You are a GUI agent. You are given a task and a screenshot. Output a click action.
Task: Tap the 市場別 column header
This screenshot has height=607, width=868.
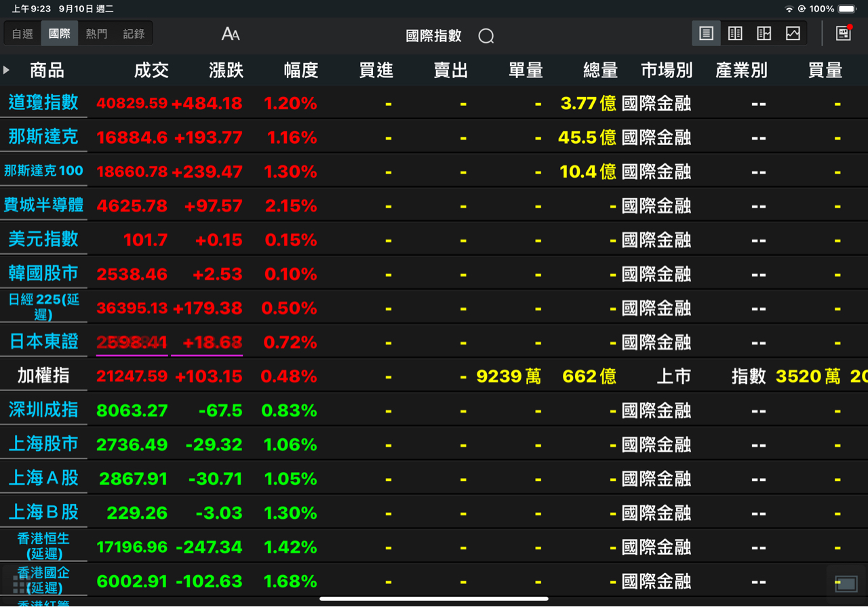pos(667,70)
